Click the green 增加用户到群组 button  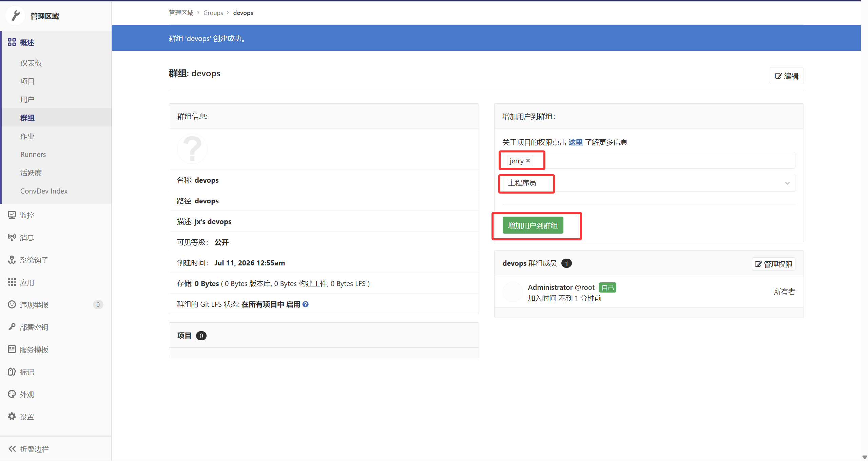point(533,225)
